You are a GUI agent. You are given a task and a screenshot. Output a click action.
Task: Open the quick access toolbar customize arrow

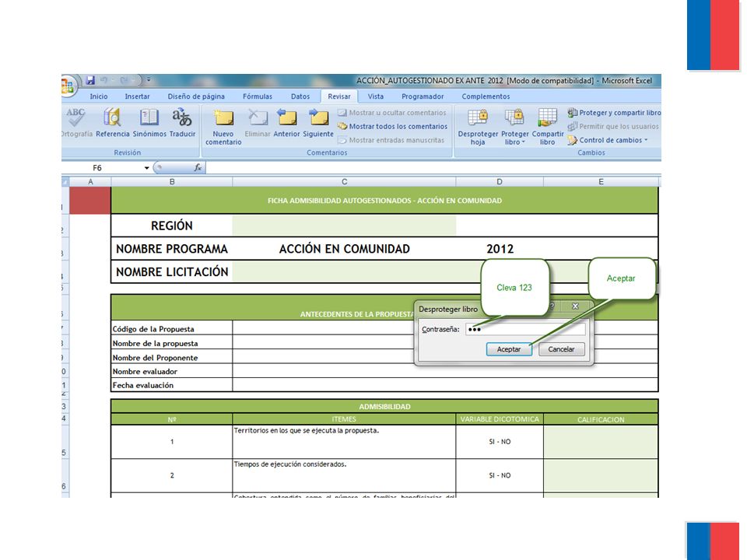(x=148, y=80)
